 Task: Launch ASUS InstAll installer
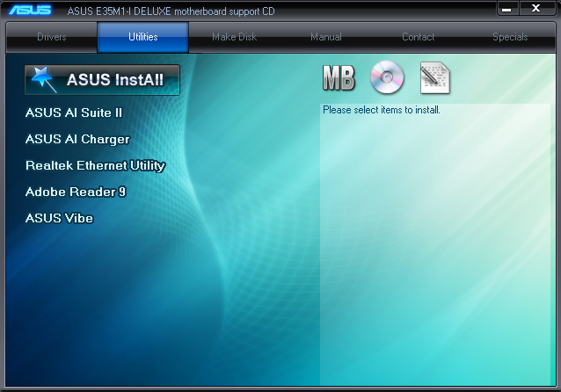[x=102, y=80]
